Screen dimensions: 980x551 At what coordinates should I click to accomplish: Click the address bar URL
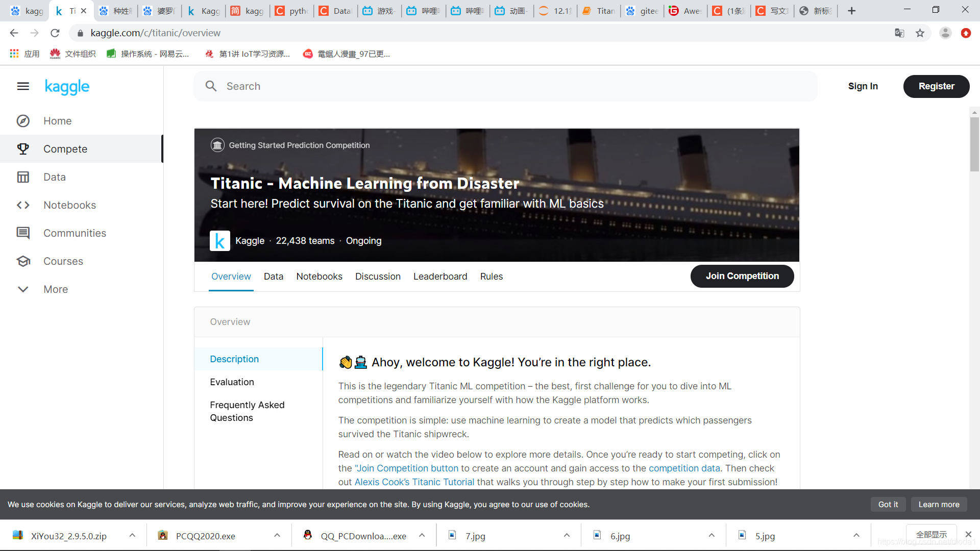(155, 33)
